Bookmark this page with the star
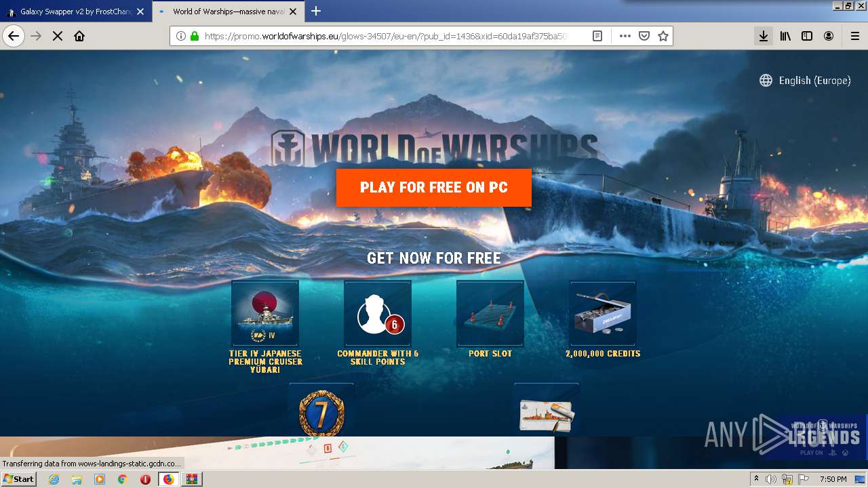 663,36
